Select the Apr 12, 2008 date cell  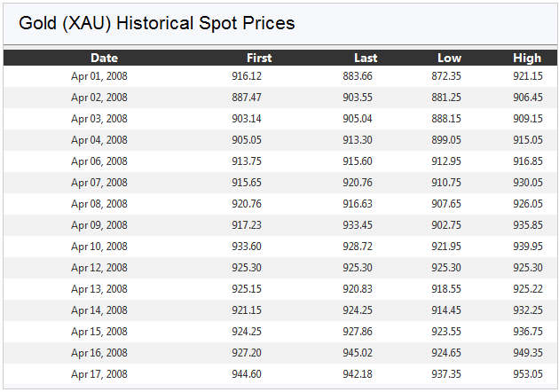pyautogui.click(x=99, y=268)
